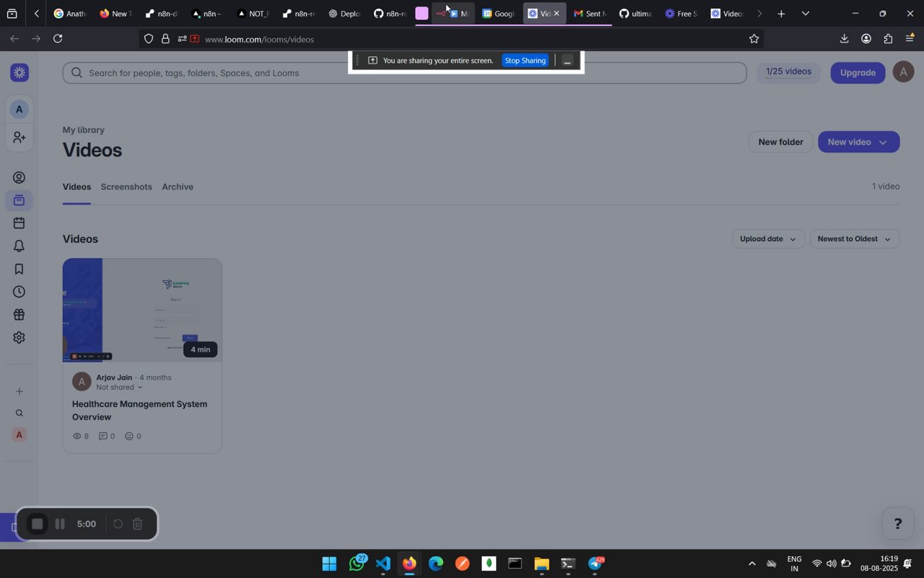Delete the recording with the trash icon
The width and height of the screenshot is (924, 578).
tap(138, 524)
